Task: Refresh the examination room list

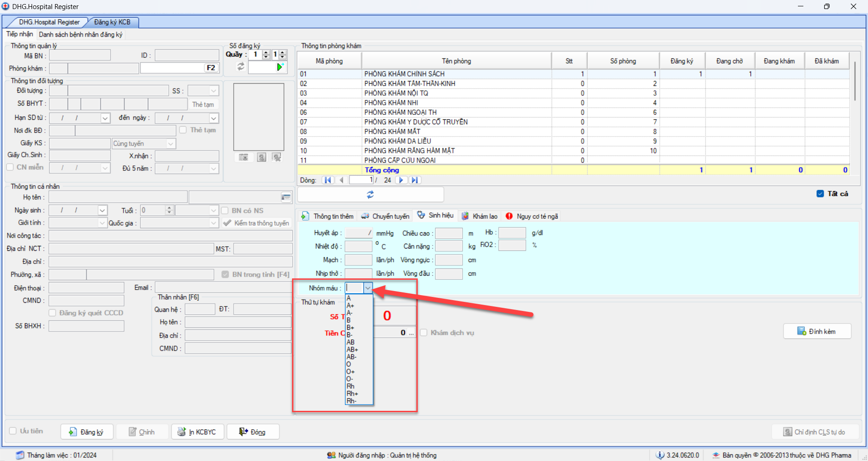Action: pos(370,194)
